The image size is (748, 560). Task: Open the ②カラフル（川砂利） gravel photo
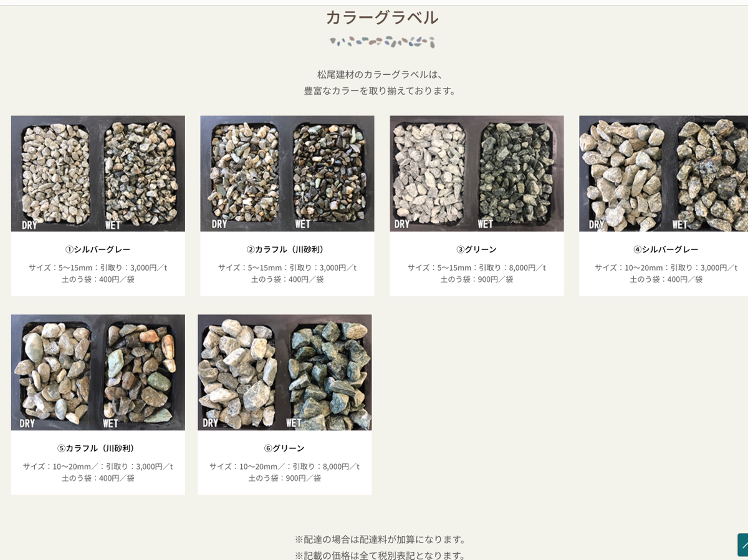pos(287,173)
